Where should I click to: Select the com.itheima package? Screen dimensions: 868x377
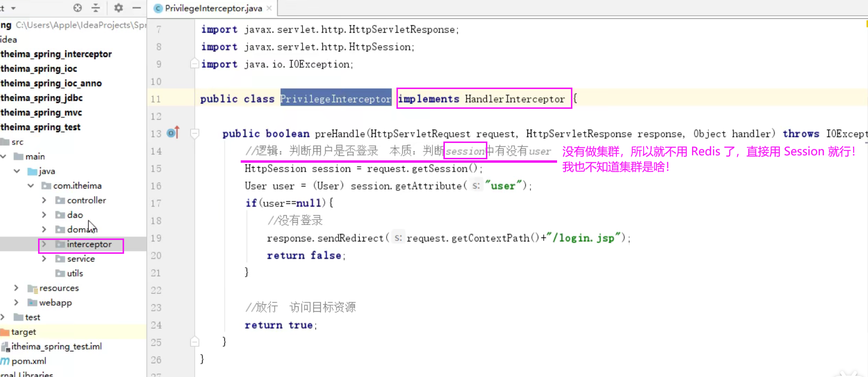coord(78,186)
